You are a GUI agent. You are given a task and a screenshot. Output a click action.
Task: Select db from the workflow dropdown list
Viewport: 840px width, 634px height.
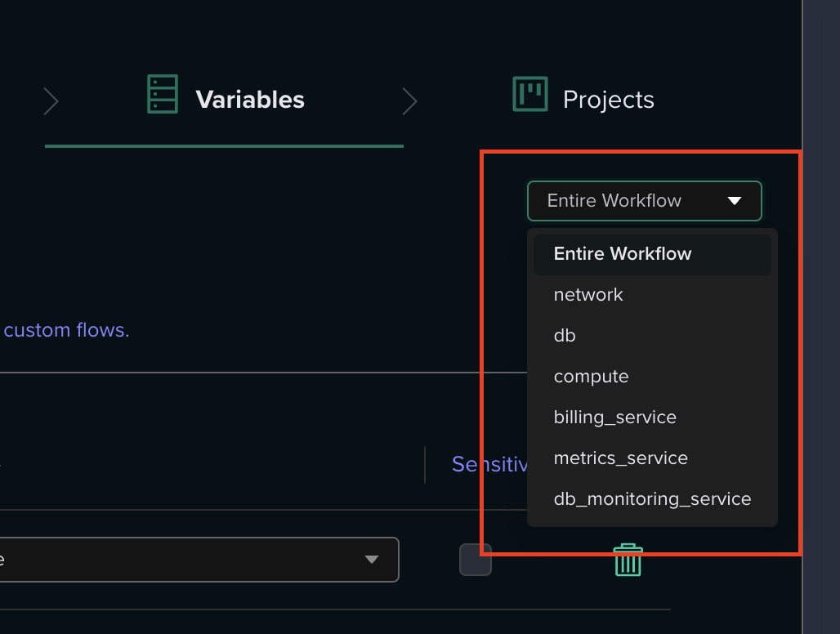[x=564, y=335]
